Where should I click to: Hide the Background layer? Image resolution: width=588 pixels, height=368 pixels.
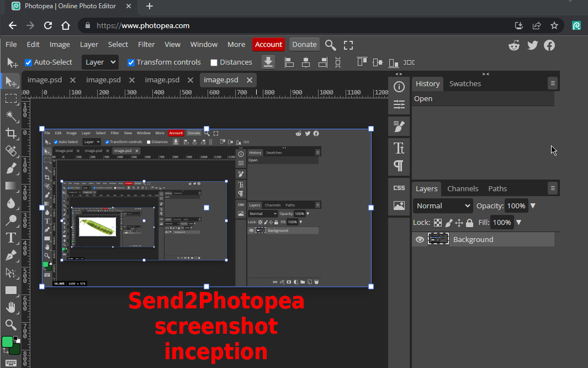419,239
